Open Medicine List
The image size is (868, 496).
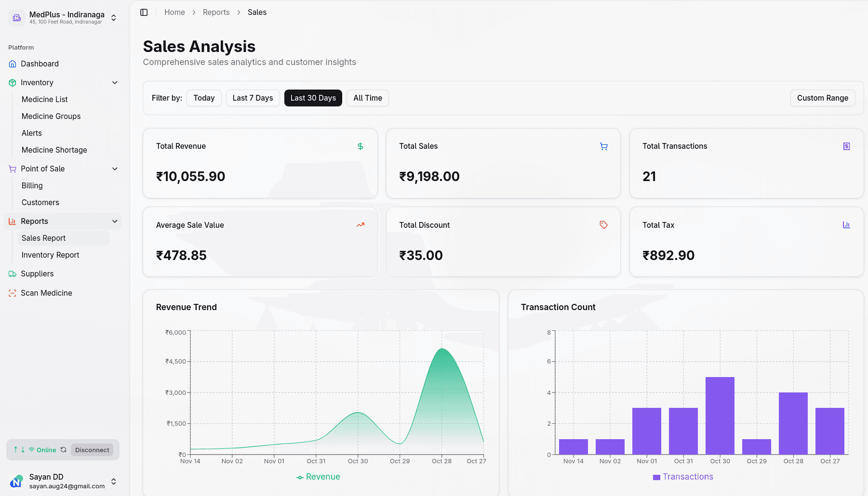44,100
